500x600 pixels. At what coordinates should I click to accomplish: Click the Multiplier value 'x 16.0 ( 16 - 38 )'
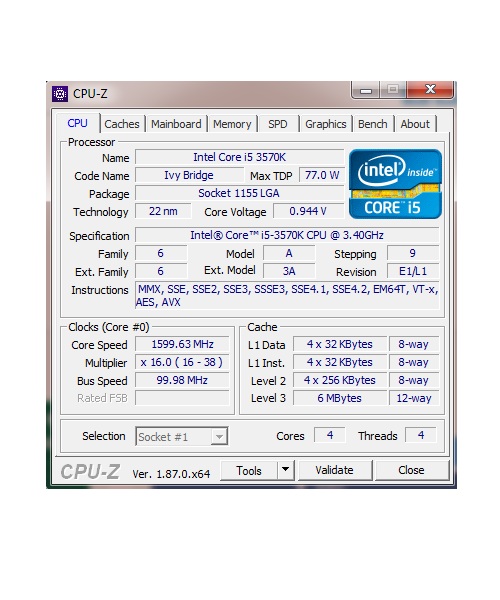click(182, 362)
